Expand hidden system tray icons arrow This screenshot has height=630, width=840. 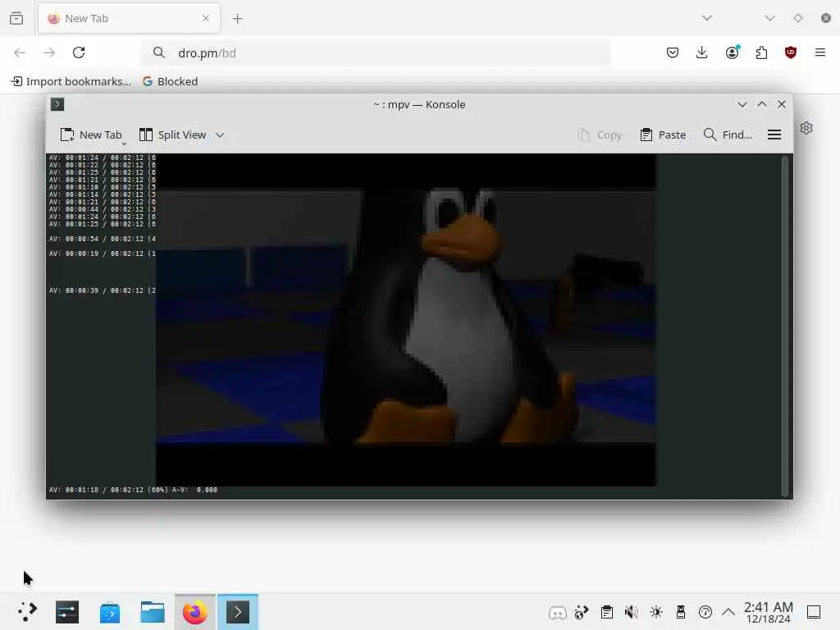[x=728, y=612]
